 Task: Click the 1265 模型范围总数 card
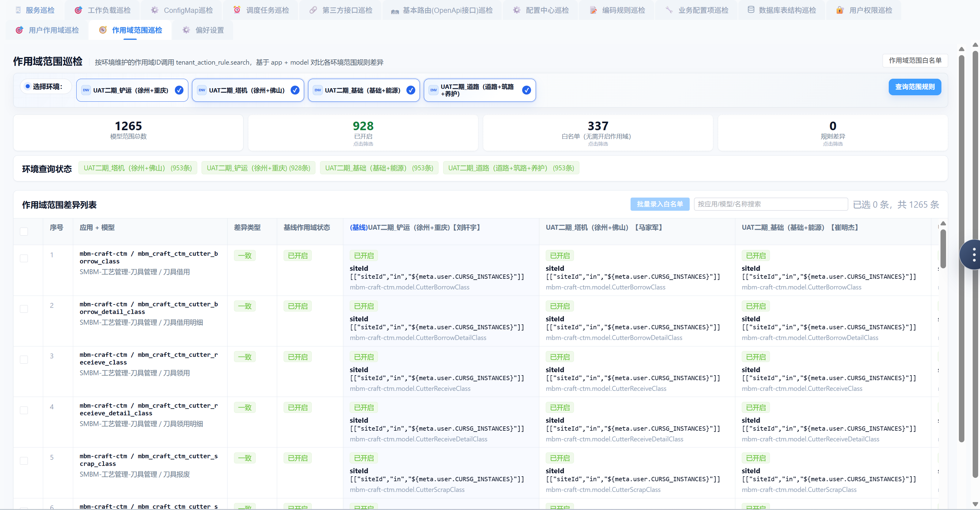pos(128,133)
